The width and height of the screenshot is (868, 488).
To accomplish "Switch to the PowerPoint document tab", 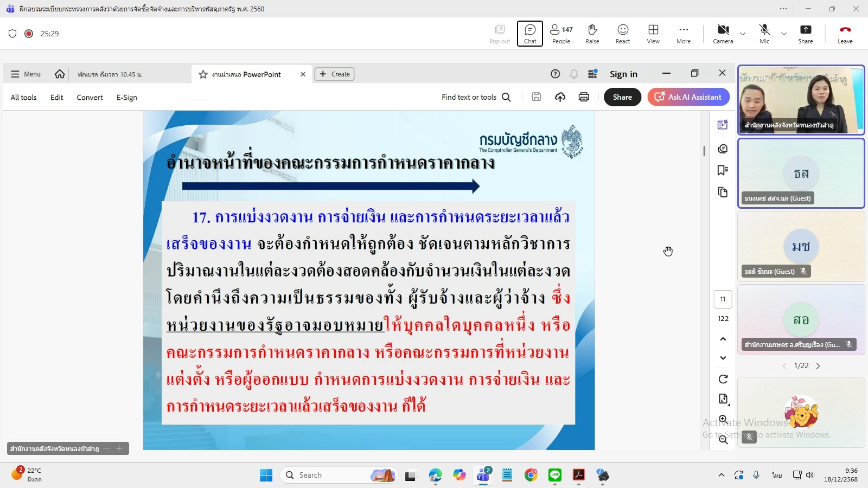I will 246,74.
